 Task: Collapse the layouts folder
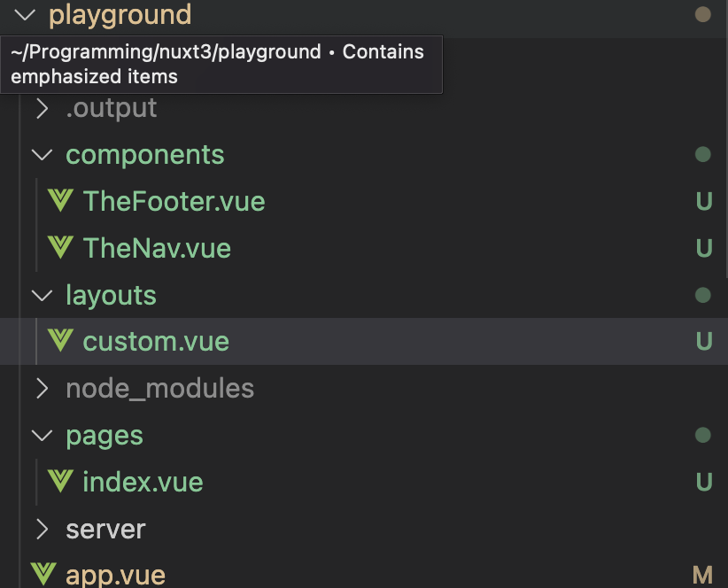42,295
